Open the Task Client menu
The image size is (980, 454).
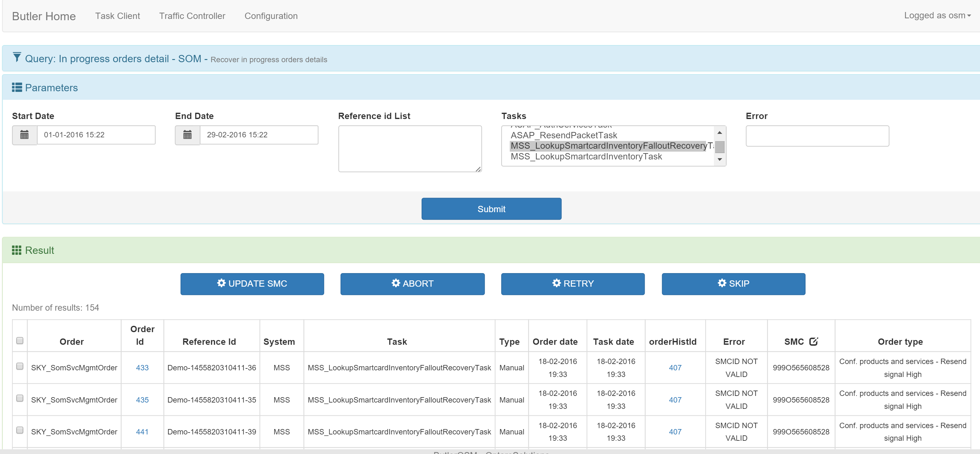118,16
